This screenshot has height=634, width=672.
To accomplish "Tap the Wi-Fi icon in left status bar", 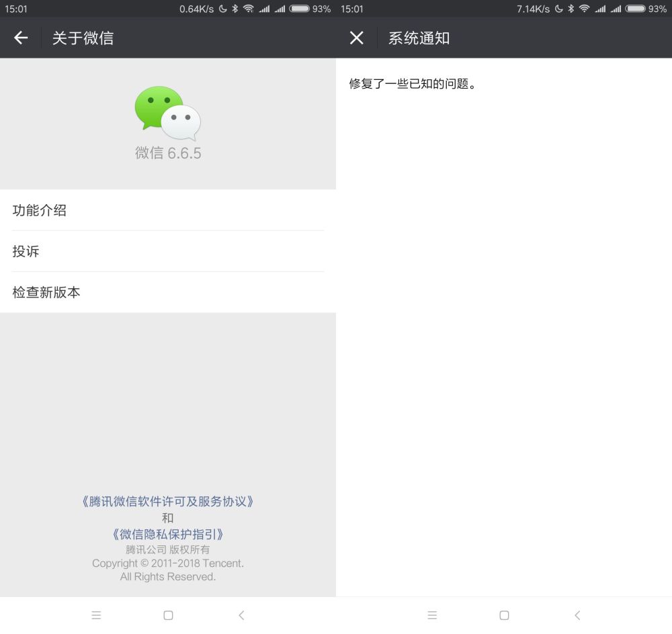I will tap(249, 9).
